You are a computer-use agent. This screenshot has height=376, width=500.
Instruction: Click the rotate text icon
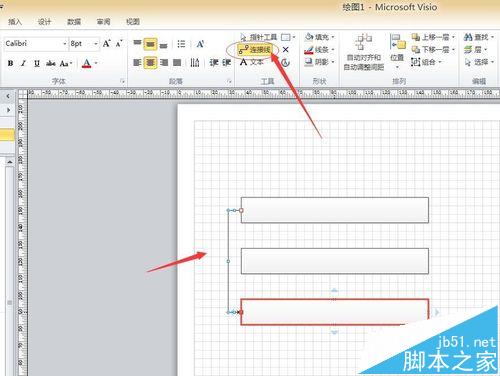200,44
